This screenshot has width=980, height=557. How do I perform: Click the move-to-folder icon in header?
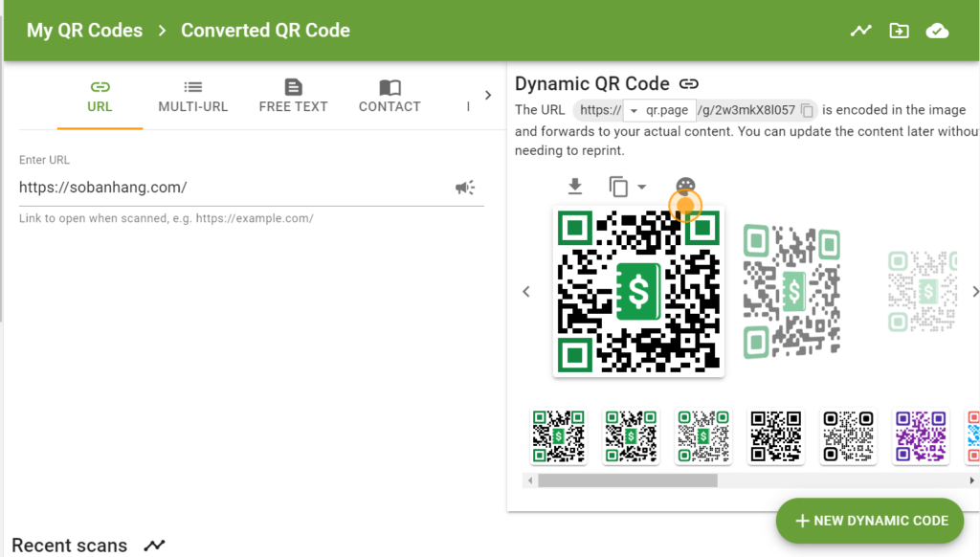tap(899, 30)
